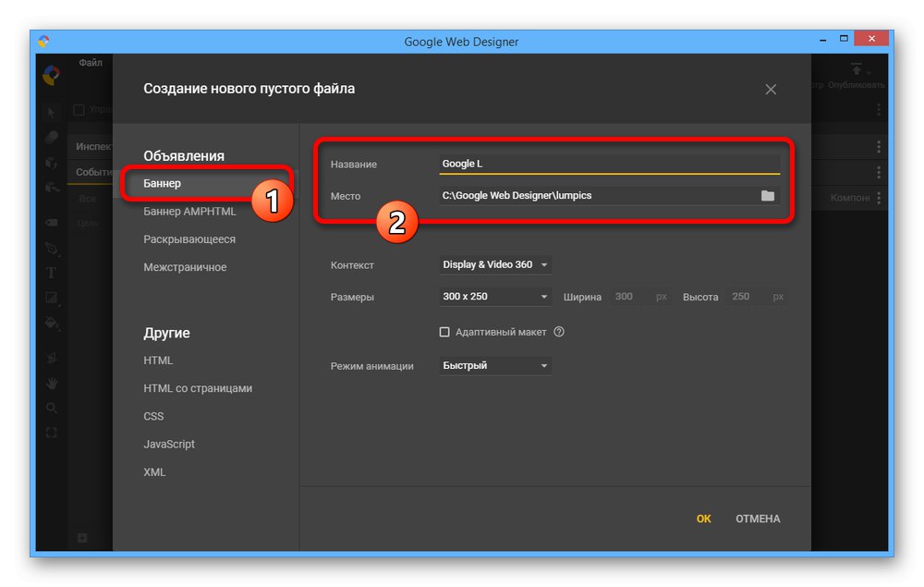This screenshot has width=924, height=587.
Task: Click the Цель label in events panel
Action: click(x=87, y=224)
